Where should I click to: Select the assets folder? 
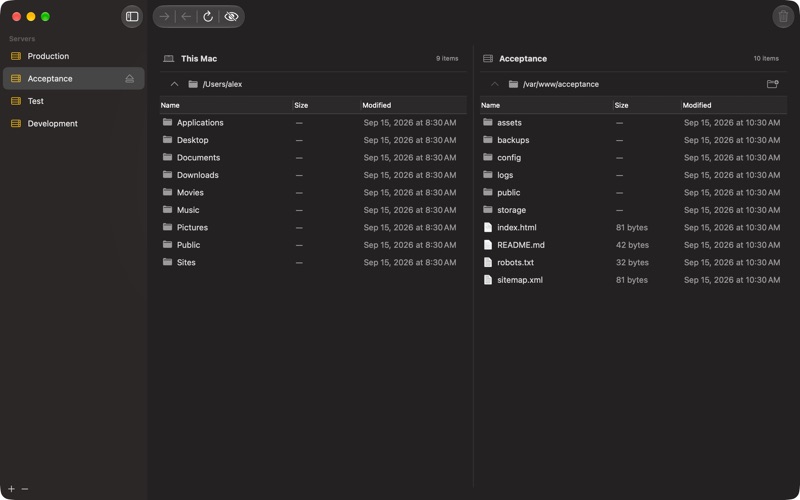pos(633,122)
